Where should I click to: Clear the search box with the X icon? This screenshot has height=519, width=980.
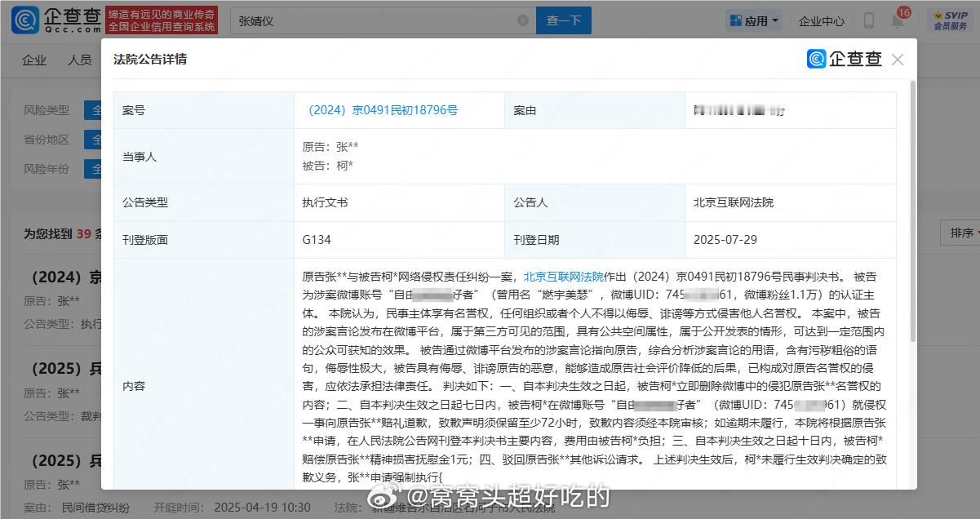[x=522, y=21]
